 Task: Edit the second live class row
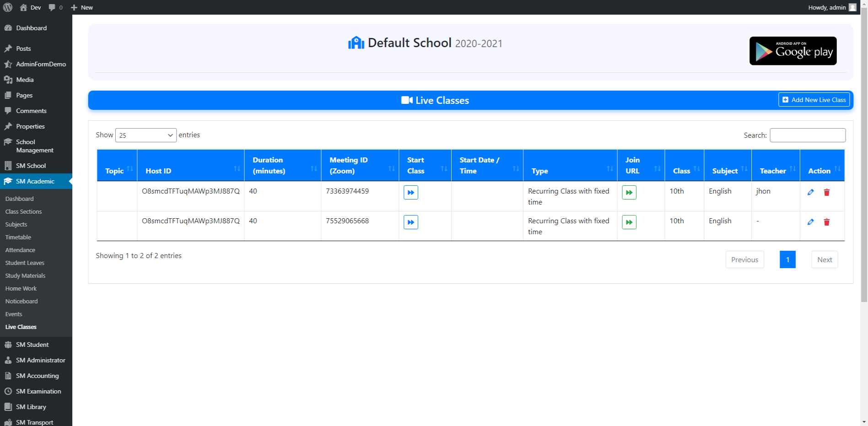pyautogui.click(x=810, y=222)
